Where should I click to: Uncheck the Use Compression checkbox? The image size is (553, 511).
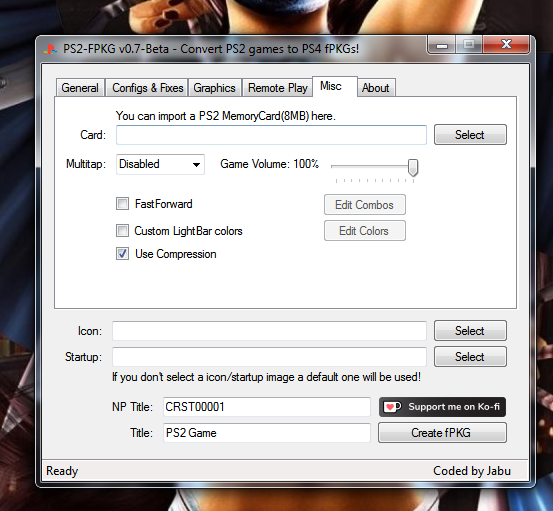pyautogui.click(x=122, y=254)
